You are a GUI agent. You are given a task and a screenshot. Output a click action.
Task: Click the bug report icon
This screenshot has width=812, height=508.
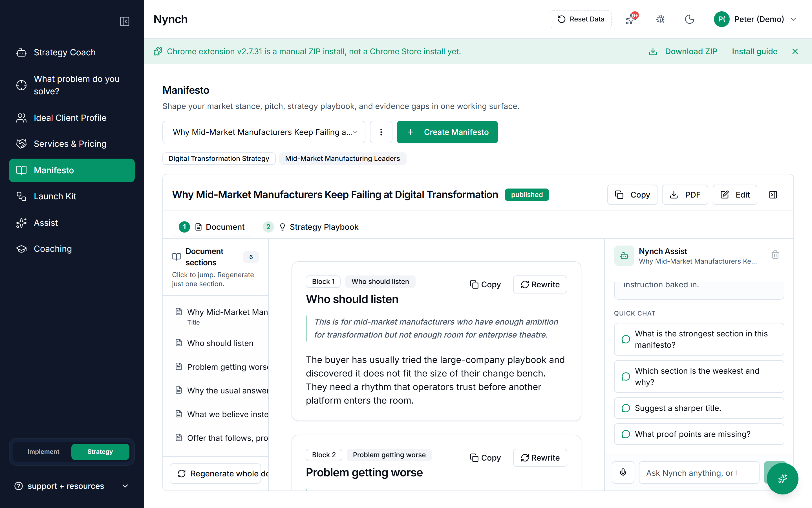[x=660, y=19]
